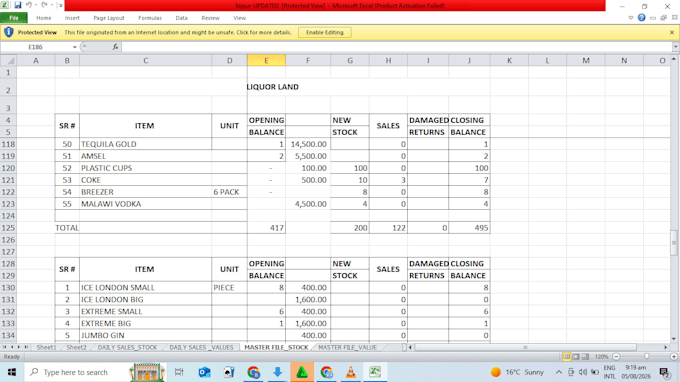Click the 120% zoom level button
The image size is (680, 382).
tap(601, 357)
